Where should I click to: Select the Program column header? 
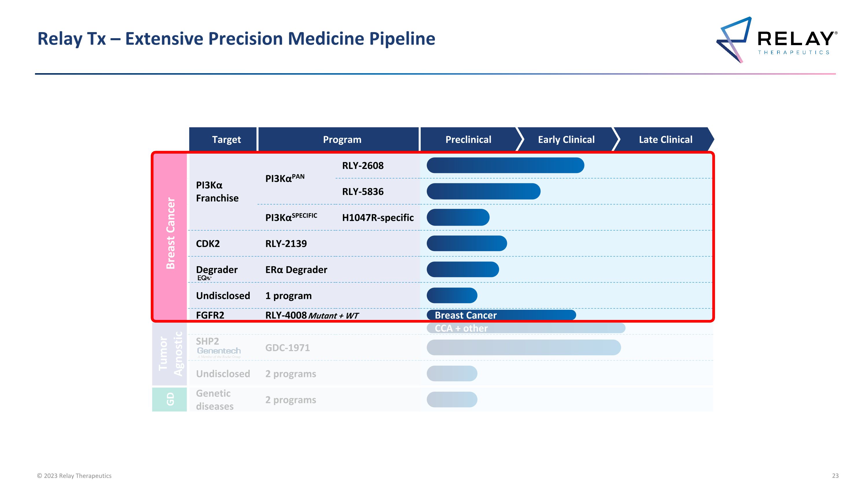342,139
